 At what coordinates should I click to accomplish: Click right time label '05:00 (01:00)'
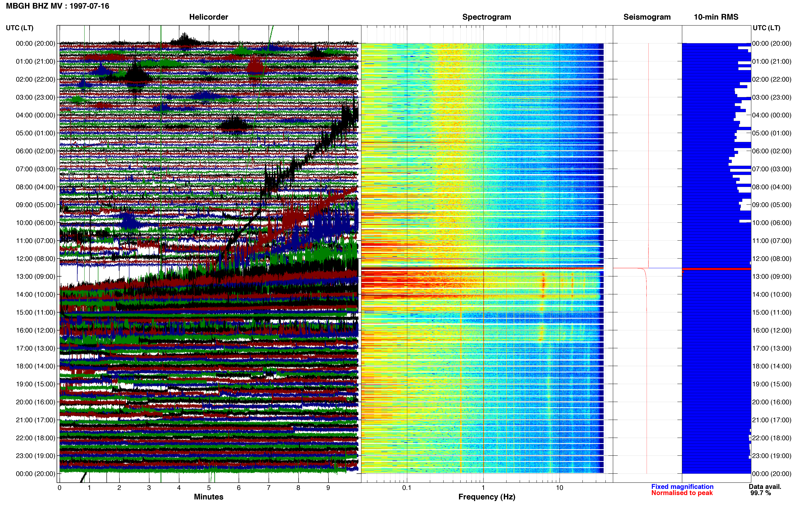772,133
